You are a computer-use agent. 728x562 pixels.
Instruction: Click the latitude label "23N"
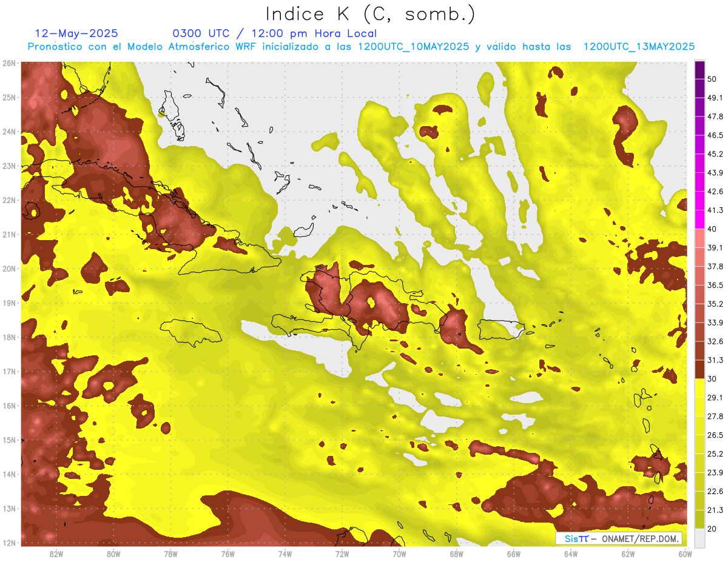tap(9, 166)
